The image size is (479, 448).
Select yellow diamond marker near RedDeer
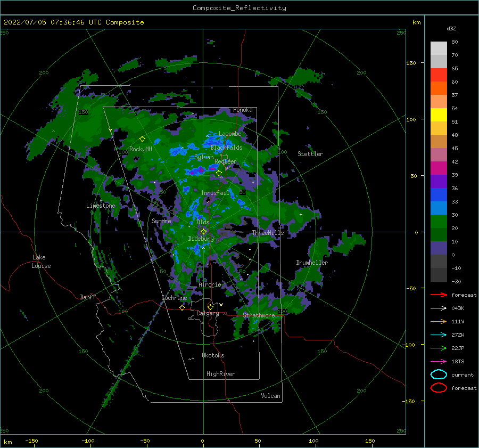coord(219,173)
